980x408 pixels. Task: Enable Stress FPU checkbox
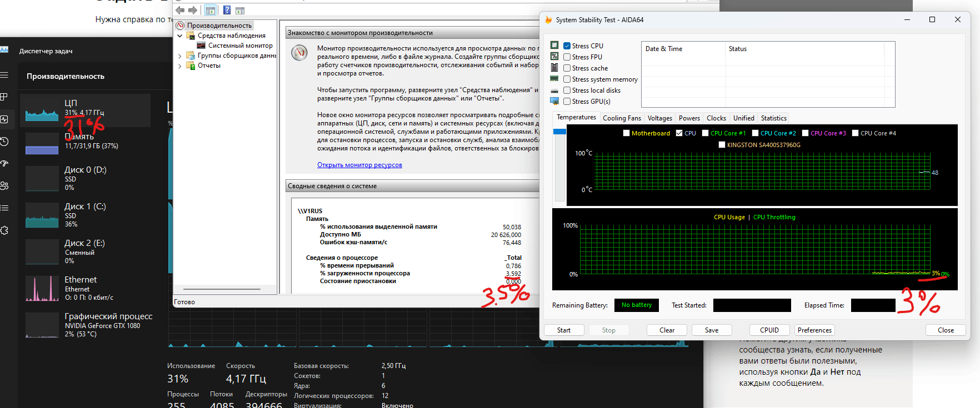(x=567, y=57)
